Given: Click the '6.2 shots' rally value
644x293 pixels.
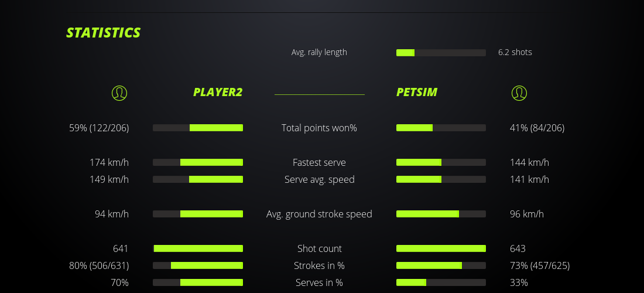Looking at the screenshot, I should pos(515,52).
